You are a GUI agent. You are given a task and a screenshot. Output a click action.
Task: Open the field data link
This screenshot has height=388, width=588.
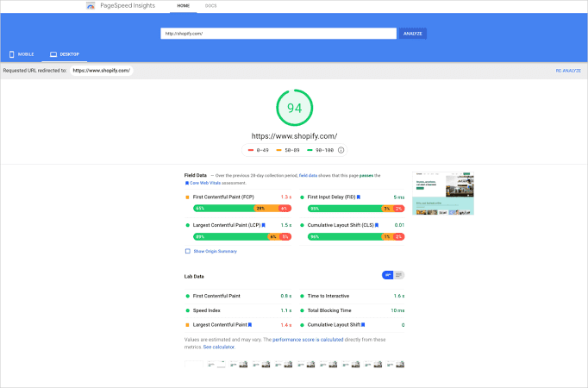click(x=308, y=175)
